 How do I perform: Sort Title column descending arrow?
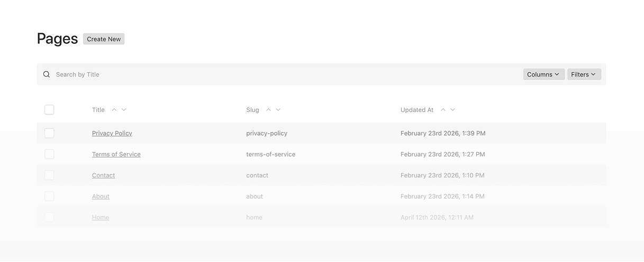pyautogui.click(x=124, y=110)
